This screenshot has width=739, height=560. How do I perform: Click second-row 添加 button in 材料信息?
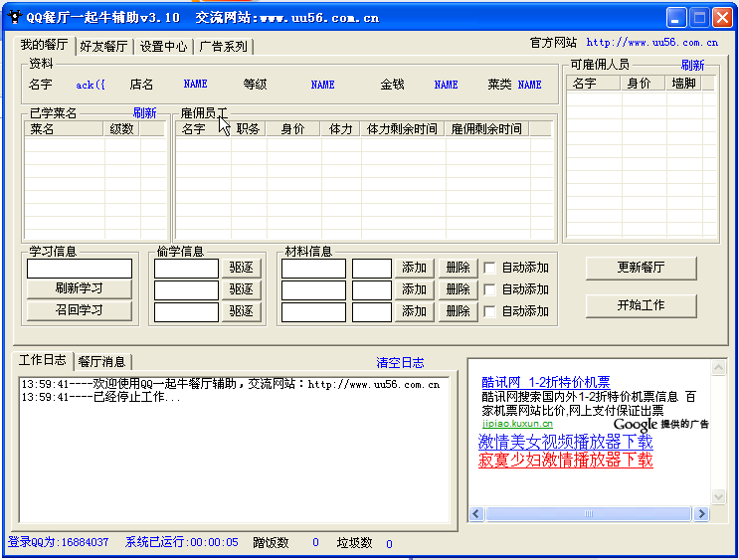point(415,289)
